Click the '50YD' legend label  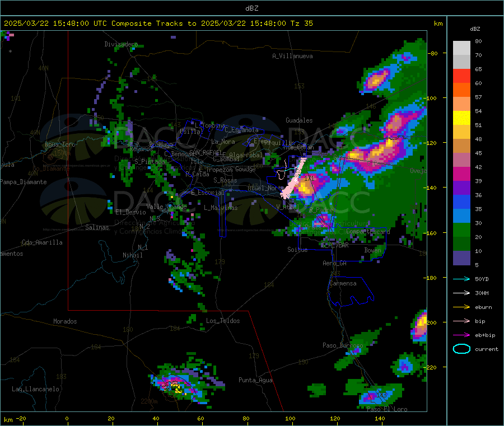coord(482,279)
